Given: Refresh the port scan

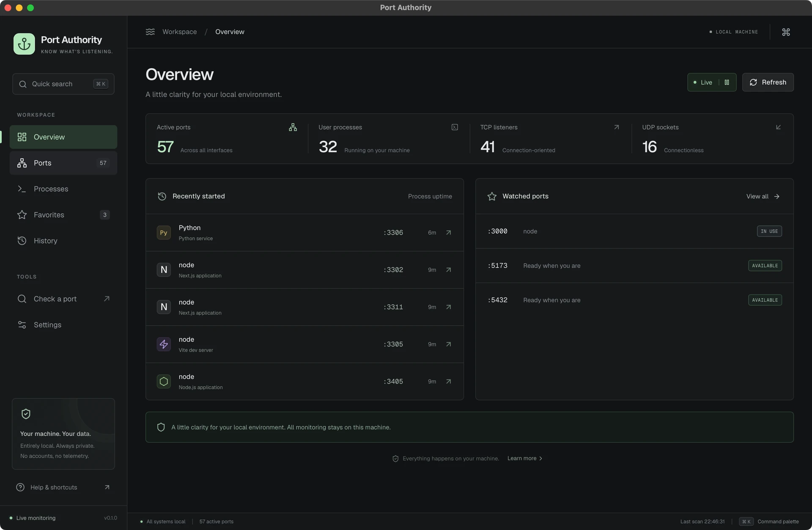Looking at the screenshot, I should 768,82.
